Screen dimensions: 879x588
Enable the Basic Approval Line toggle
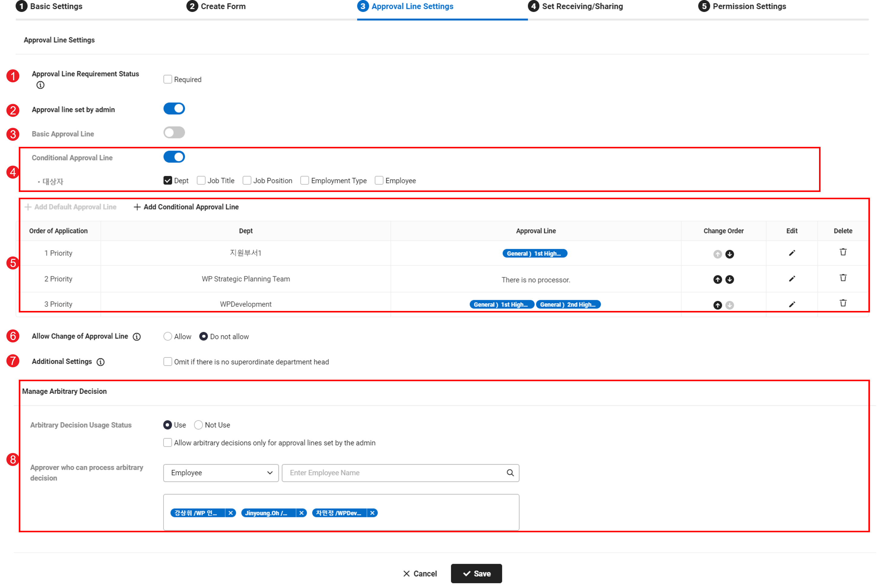(x=174, y=132)
